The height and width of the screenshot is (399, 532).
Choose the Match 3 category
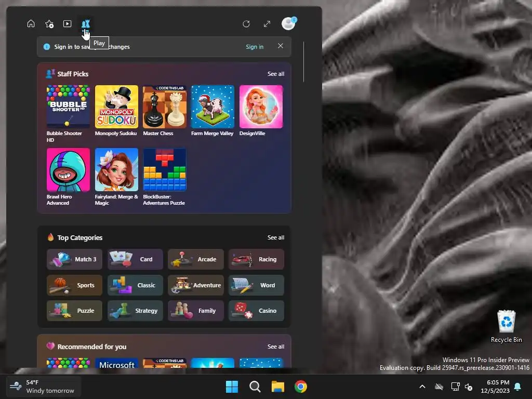[74, 259]
